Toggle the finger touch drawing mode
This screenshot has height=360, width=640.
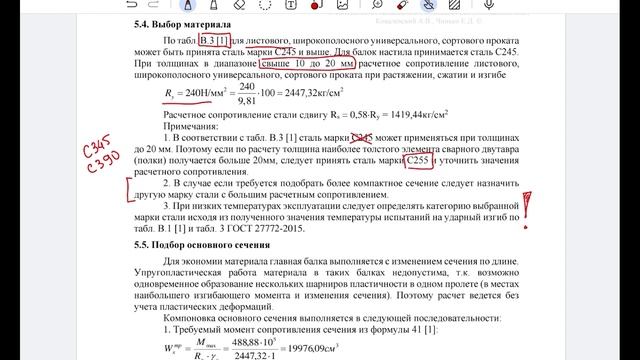coord(429,4)
